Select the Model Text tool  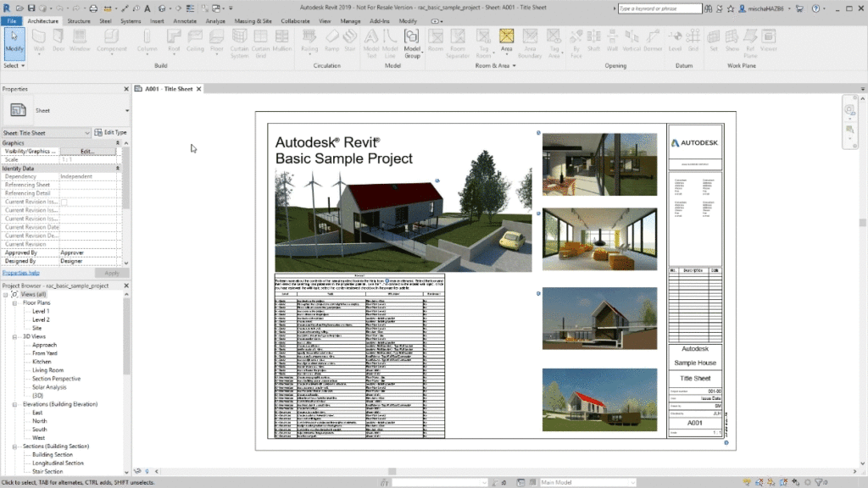pyautogui.click(x=371, y=43)
